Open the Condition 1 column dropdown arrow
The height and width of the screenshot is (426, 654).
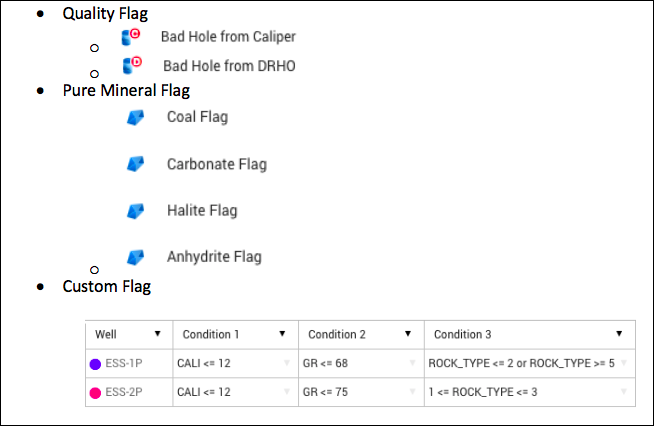(283, 334)
